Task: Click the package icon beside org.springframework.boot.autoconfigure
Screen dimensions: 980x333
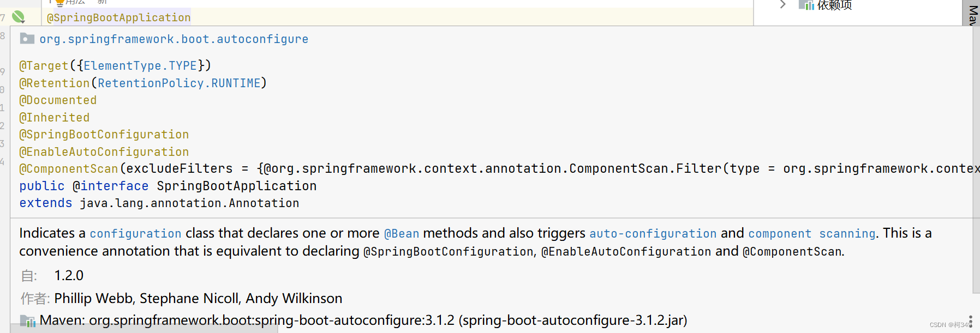Action: [27, 39]
